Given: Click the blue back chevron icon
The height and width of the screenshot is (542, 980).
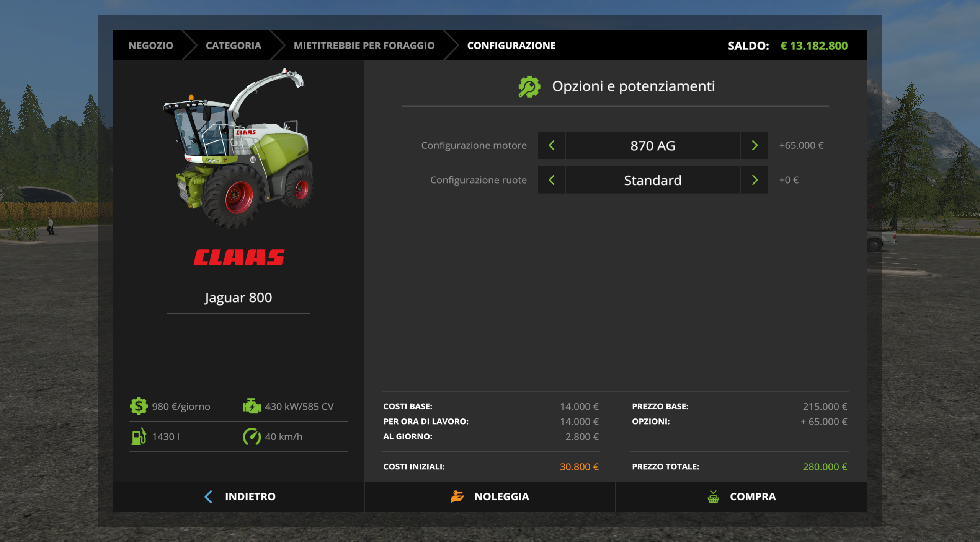Looking at the screenshot, I should pos(208,496).
